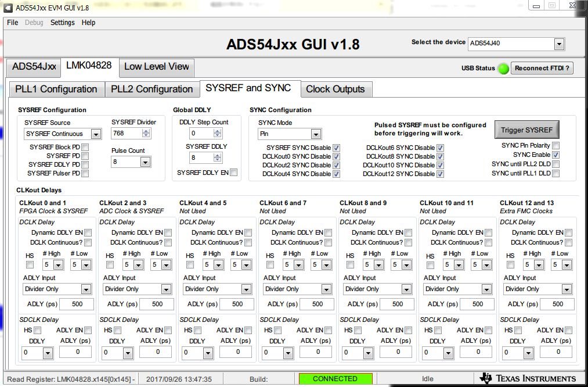Click CLKout 12 and 13 DCLK ADLY (ps) field
Viewport: 588px width, 387px height.
(558, 304)
